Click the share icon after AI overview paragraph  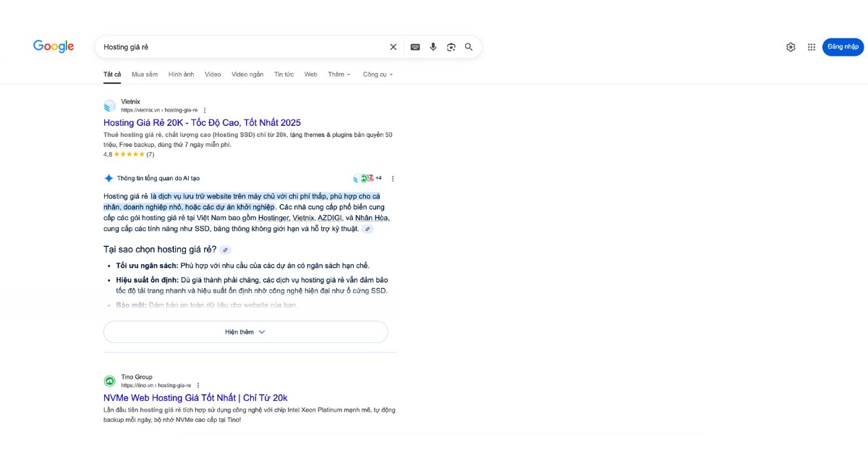click(369, 228)
